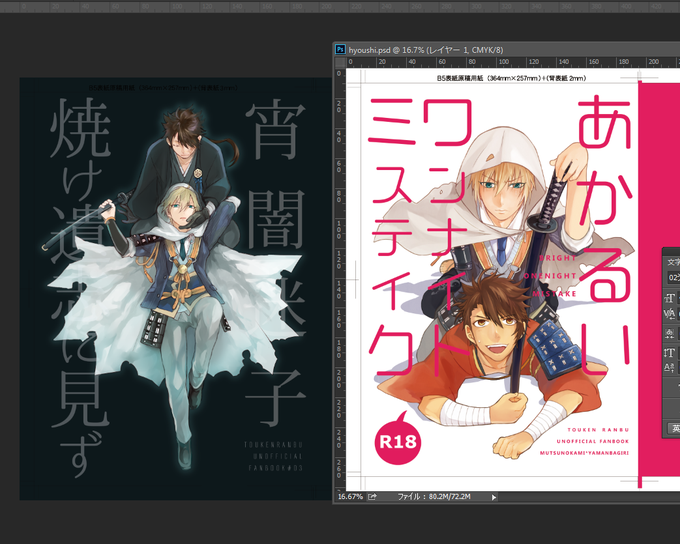This screenshot has width=680, height=544.
Task: Click the horizontal ruler of hyoushi.psd window
Action: coord(513,62)
